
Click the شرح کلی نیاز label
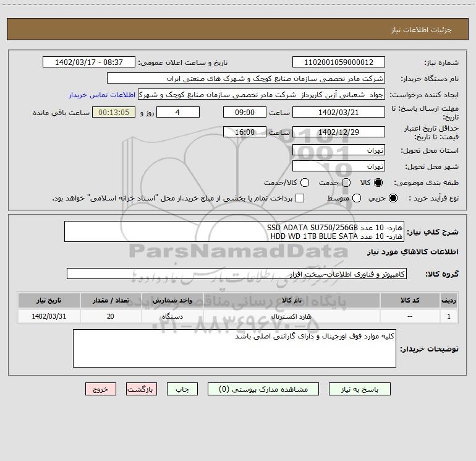[x=433, y=232]
